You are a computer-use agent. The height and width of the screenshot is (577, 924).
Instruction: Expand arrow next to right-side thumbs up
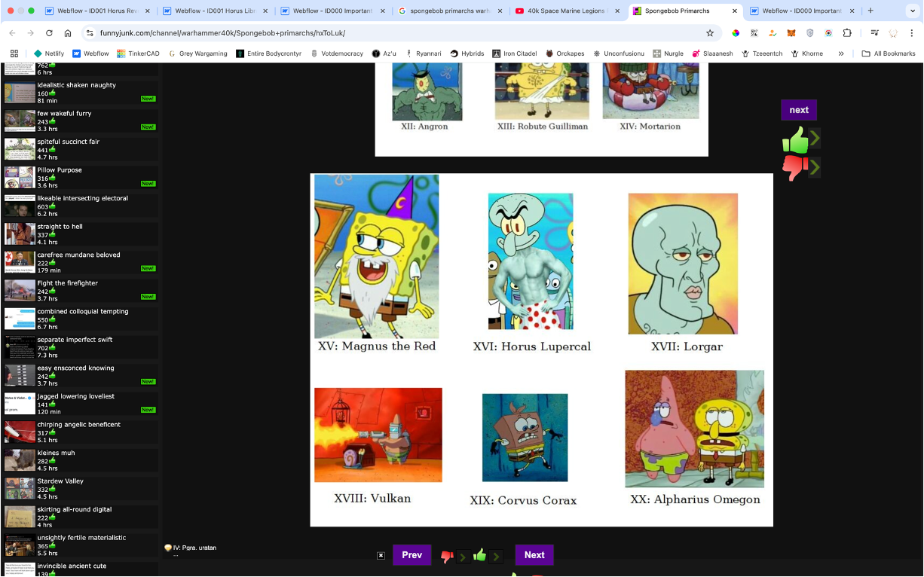click(x=815, y=139)
